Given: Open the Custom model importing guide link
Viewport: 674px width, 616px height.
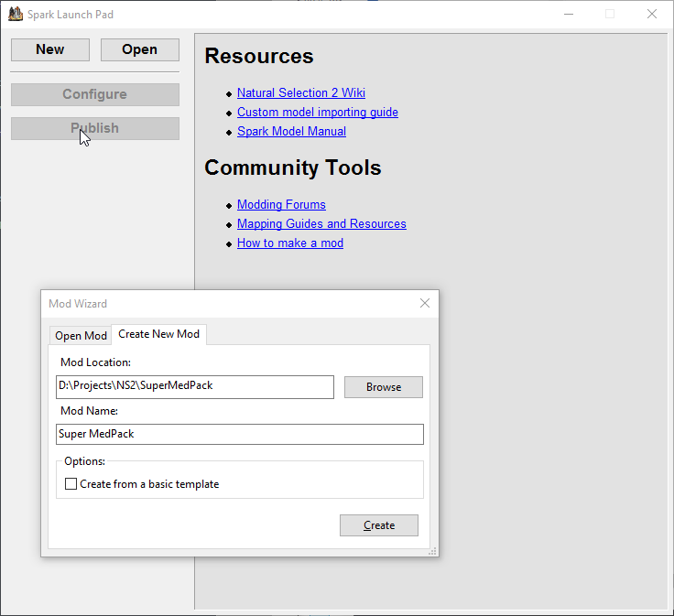Looking at the screenshot, I should pos(317,112).
